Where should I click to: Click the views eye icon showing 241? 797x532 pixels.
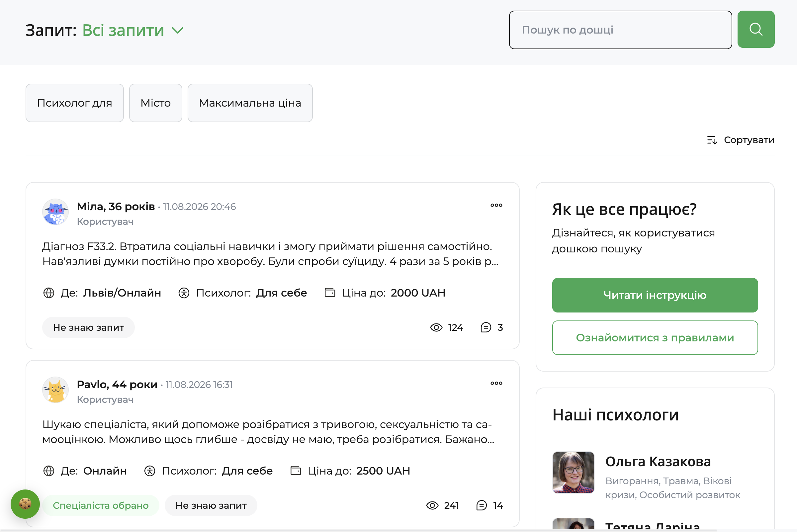coord(432,505)
